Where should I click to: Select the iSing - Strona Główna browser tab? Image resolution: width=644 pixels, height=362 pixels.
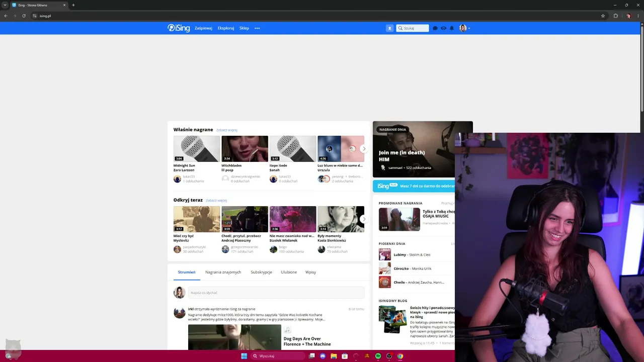pyautogui.click(x=39, y=5)
